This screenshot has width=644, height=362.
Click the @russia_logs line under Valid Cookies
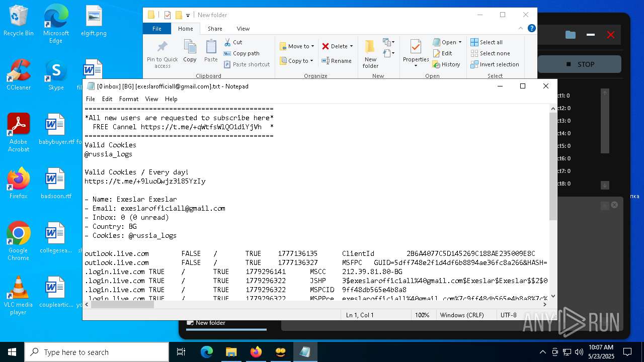(x=108, y=154)
